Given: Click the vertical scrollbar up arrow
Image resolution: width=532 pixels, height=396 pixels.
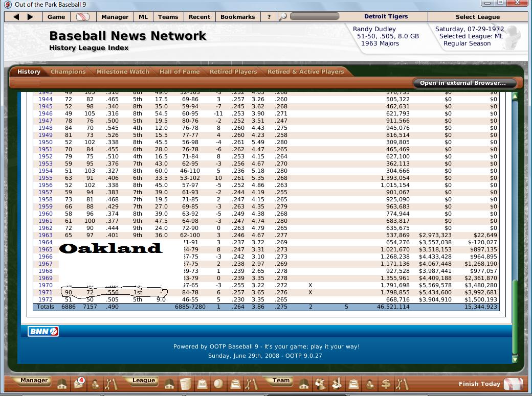Looking at the screenshot, I should pos(515,96).
